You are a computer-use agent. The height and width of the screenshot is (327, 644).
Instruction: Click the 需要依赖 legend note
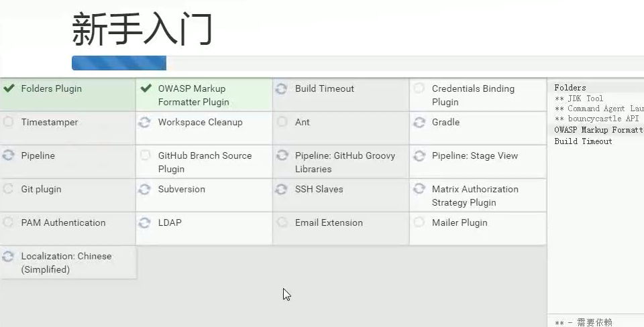tap(583, 322)
